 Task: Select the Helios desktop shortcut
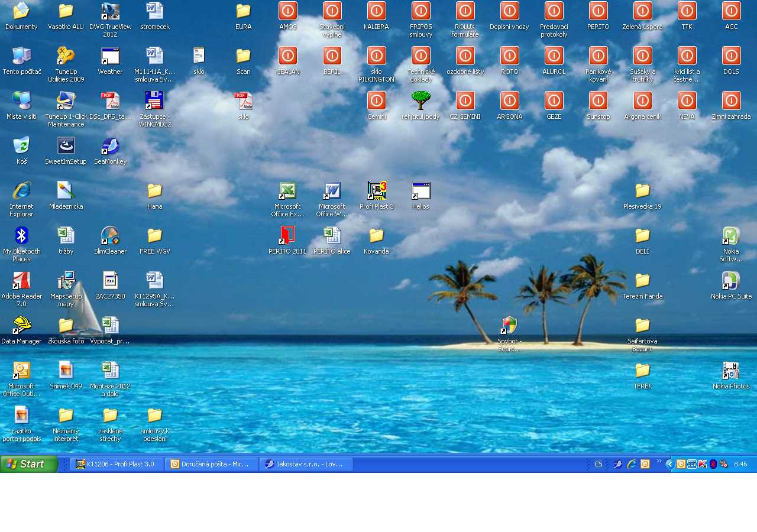click(420, 191)
